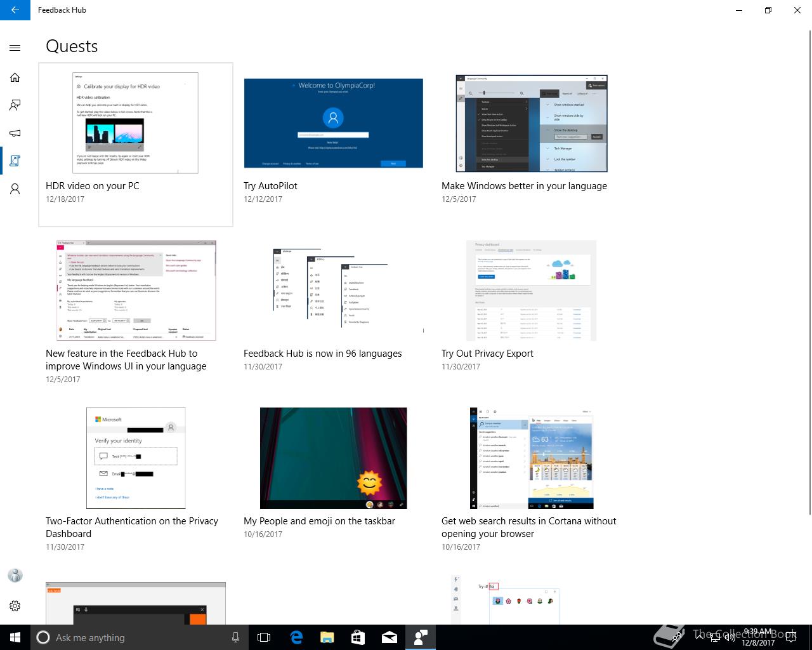
Task: Click the Cortana circle icon in the taskbar
Action: [x=43, y=637]
